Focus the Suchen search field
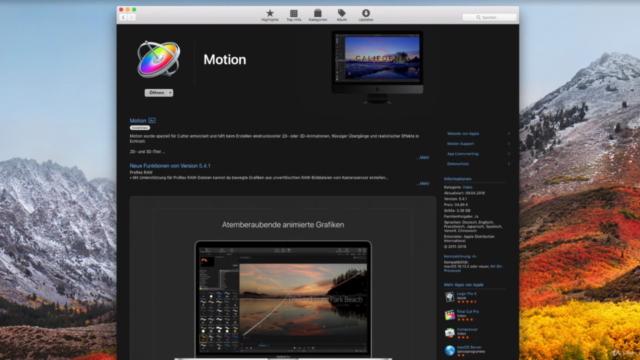 coord(489,17)
